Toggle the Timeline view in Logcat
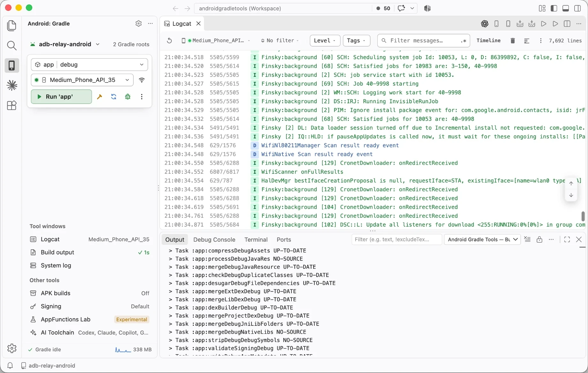588x373 pixels. (x=488, y=40)
